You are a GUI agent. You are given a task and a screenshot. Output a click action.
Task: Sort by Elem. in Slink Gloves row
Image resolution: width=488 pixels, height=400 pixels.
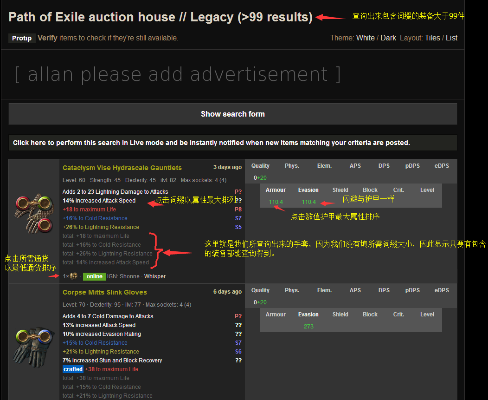(324, 290)
